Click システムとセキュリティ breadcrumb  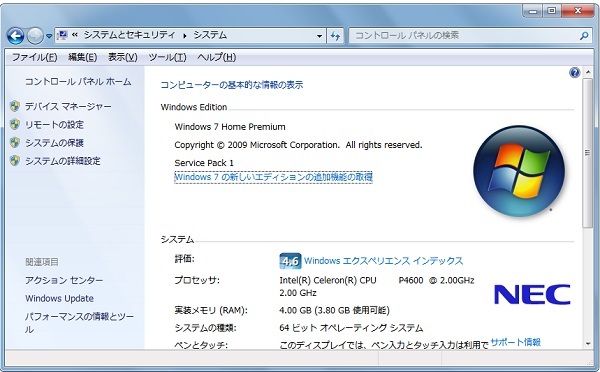point(130,35)
